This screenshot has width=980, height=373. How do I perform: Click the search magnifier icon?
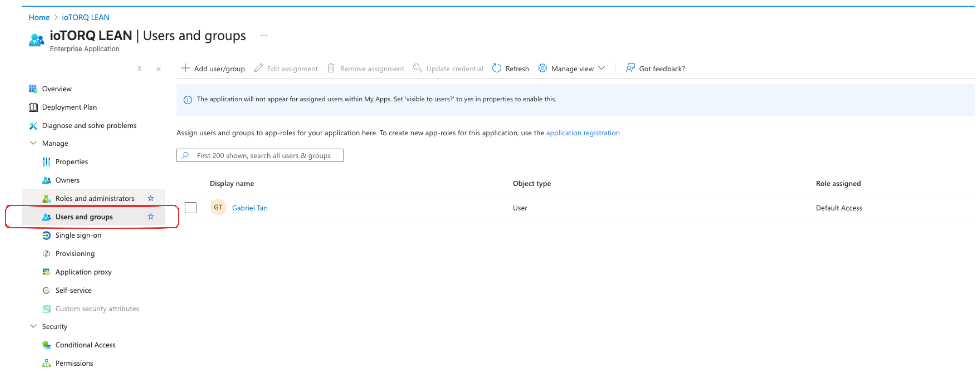click(x=185, y=155)
